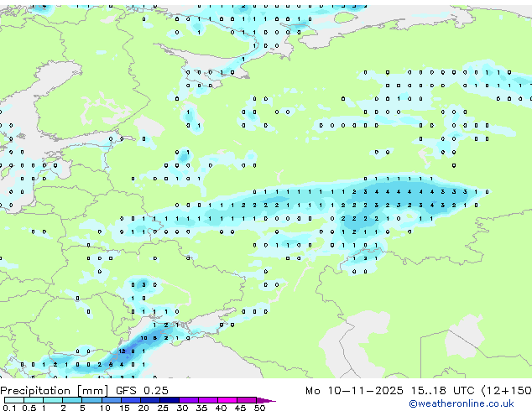Click the 45 mm legend color swatch

click(247, 400)
